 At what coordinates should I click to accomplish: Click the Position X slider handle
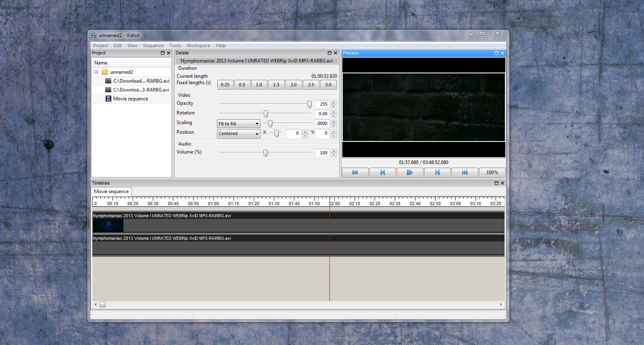pos(277,133)
